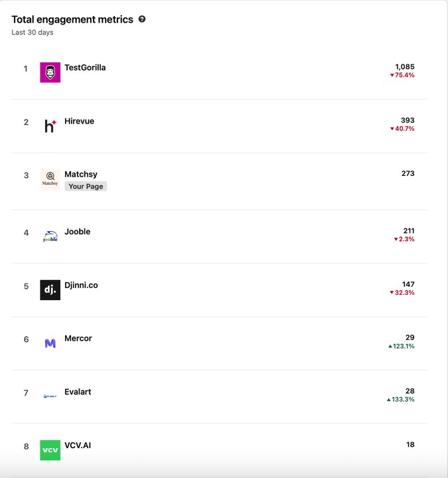448x478 pixels.
Task: Click the Matchsy page name
Action: pos(81,174)
